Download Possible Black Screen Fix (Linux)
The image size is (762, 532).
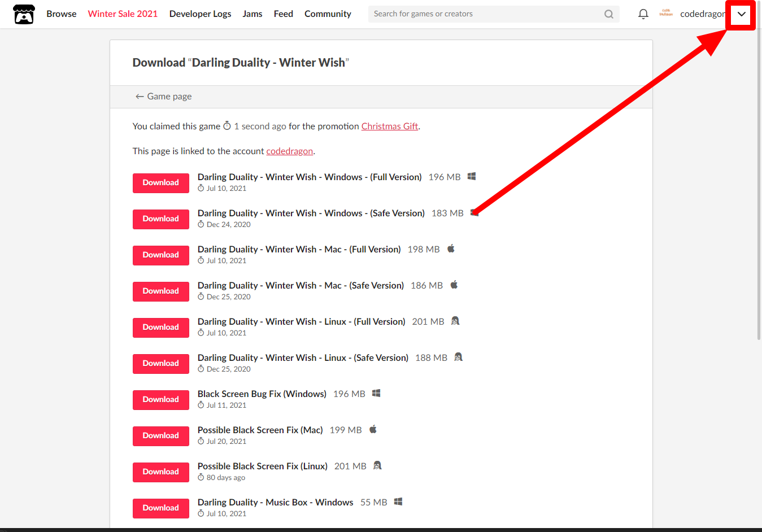click(161, 472)
